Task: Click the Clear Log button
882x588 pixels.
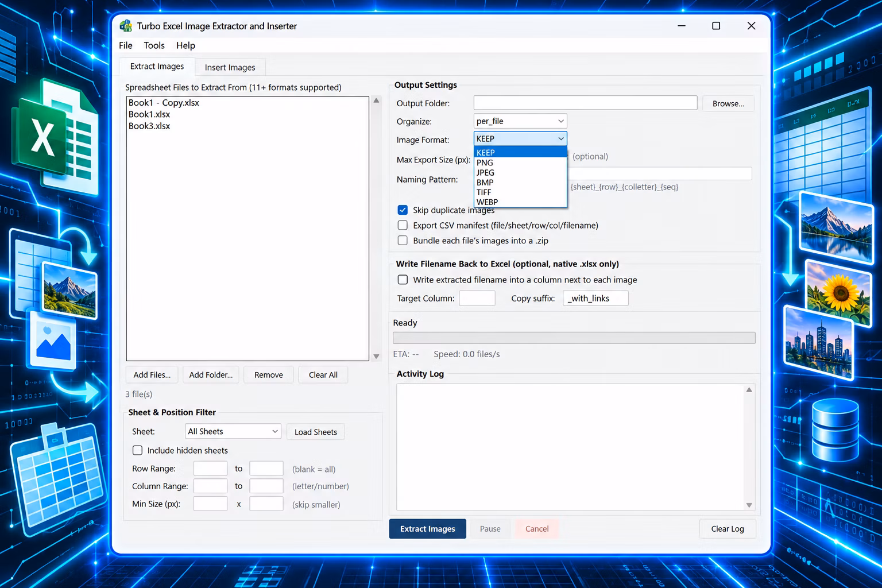Action: (728, 529)
